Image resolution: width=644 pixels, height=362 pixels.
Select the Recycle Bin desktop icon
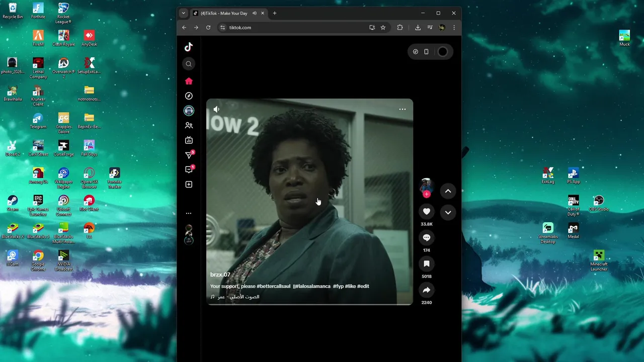13,11
